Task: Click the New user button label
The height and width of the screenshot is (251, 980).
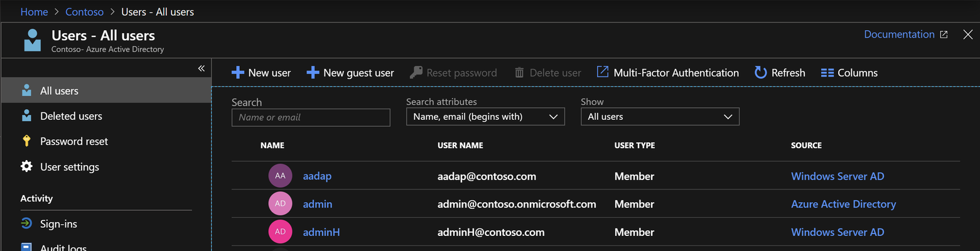Action: [269, 73]
